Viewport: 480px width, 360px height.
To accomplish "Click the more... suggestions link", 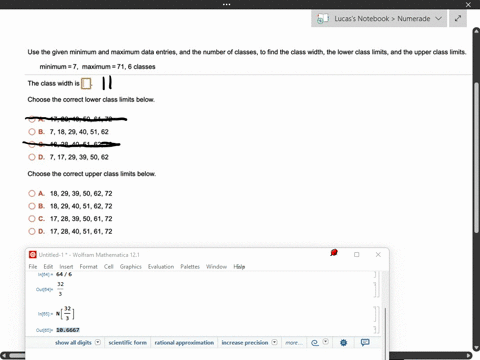I will point(294,343).
